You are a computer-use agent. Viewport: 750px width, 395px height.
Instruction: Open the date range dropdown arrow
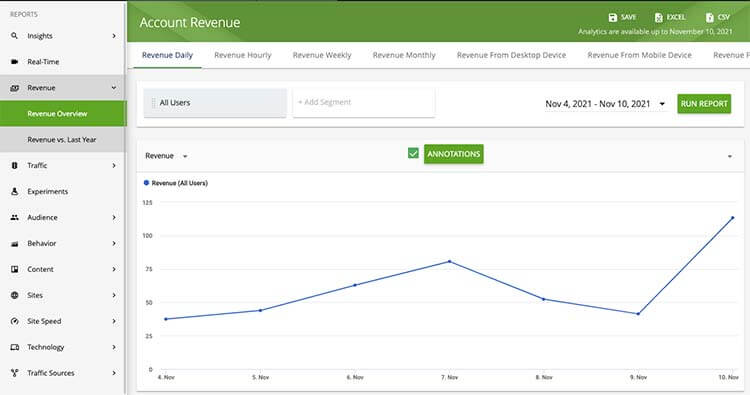pos(662,104)
